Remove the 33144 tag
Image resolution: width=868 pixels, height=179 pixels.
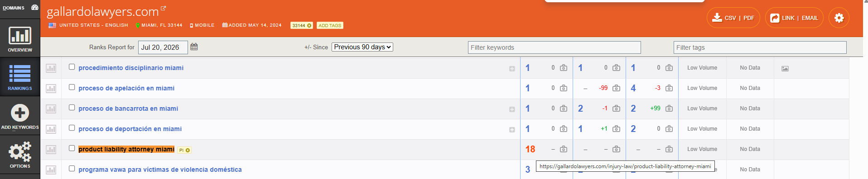pos(309,26)
